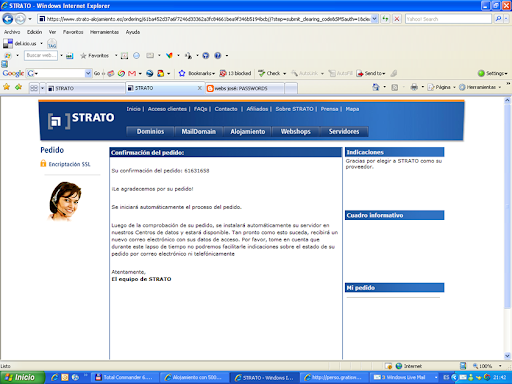Open the Edición menu
The height and width of the screenshot is (384, 512).
tap(34, 32)
